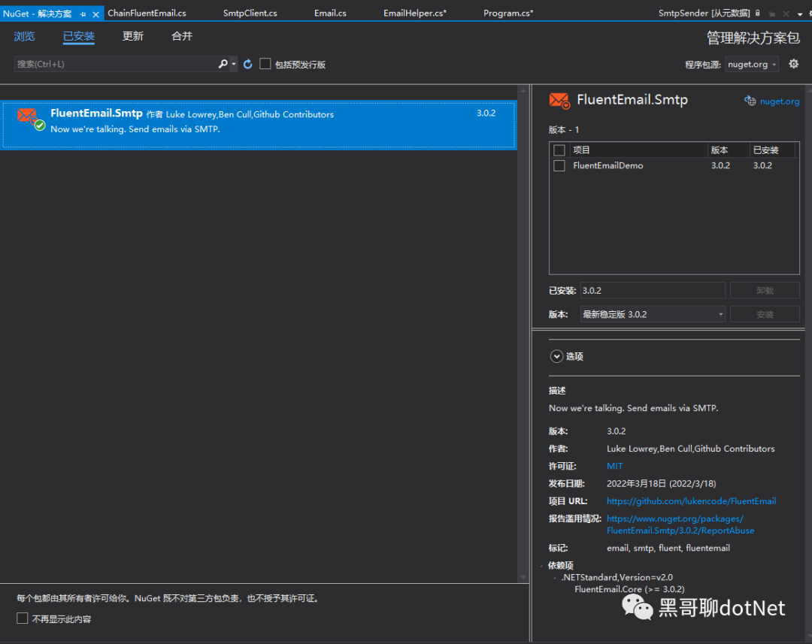Enable include prerelease checkbox
The image size is (812, 644).
pyautogui.click(x=265, y=64)
